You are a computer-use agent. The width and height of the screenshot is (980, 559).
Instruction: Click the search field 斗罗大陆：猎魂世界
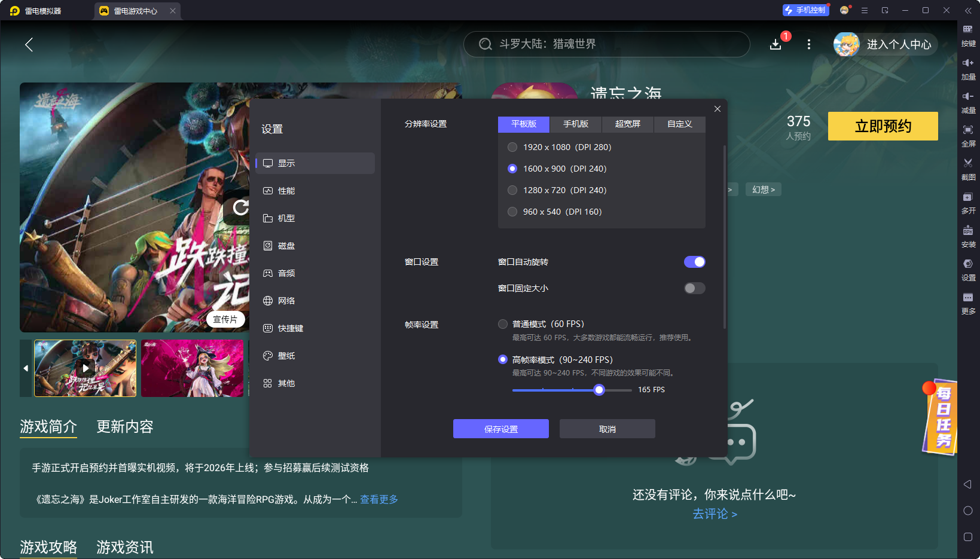click(x=607, y=44)
